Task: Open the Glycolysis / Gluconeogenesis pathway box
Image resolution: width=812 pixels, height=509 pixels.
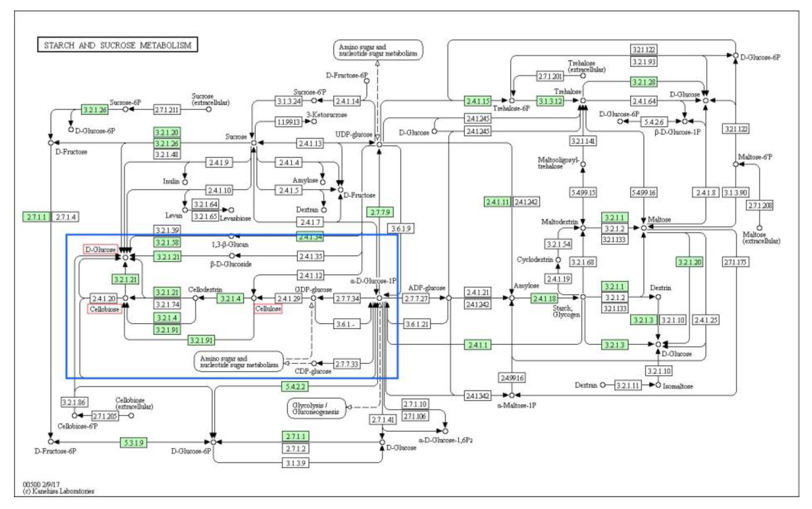Action: (x=316, y=408)
